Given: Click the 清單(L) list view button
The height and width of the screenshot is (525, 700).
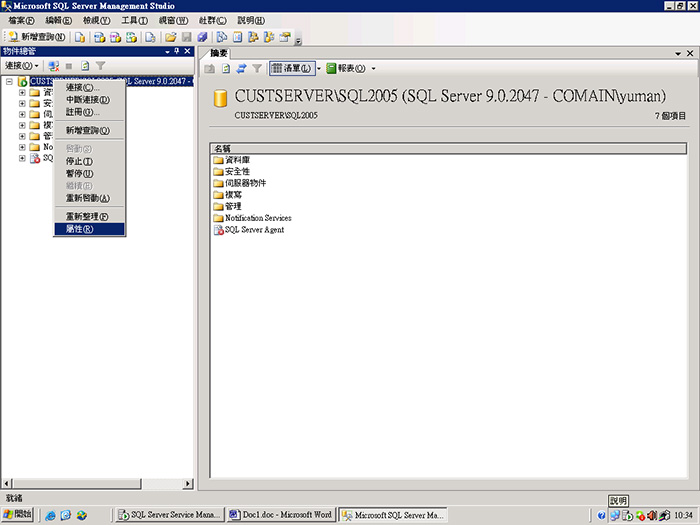Looking at the screenshot, I should pyautogui.click(x=292, y=68).
